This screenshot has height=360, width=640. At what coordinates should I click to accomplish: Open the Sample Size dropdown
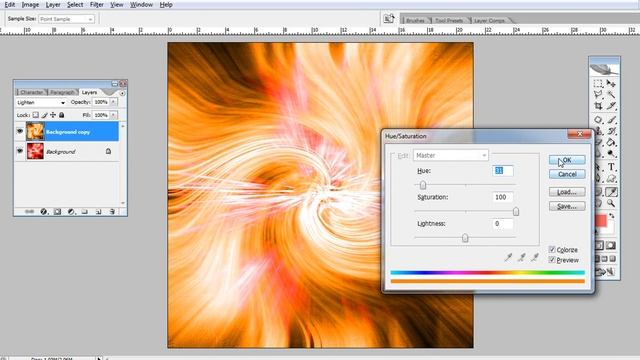click(67, 19)
